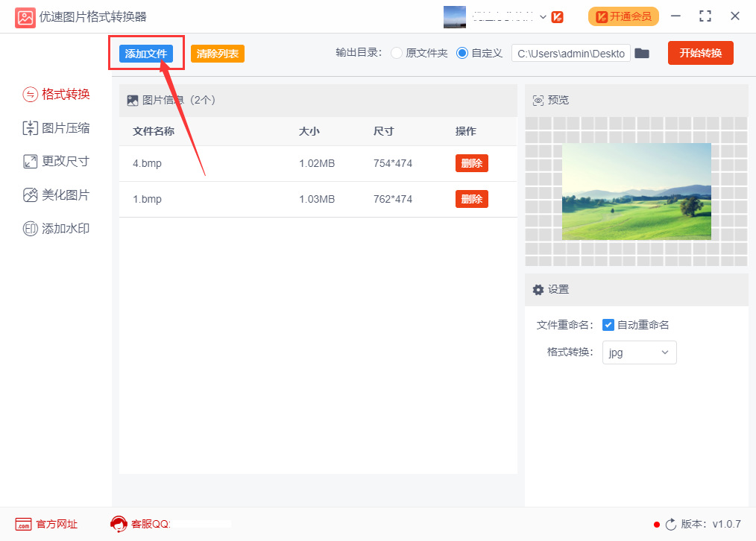The width and height of the screenshot is (756, 541).
Task: Enable the 自动重命名 checkbox
Action: coord(608,324)
